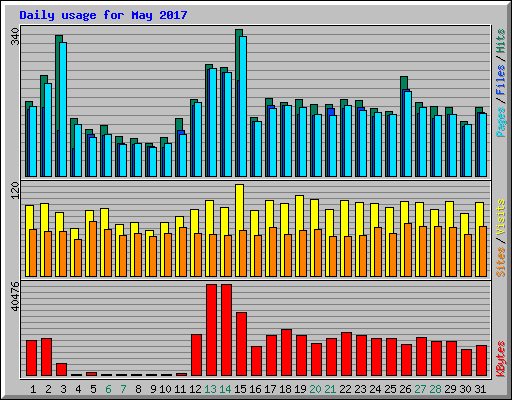This screenshot has height=400, width=512.
Task: Click the 40476 axis label
Action: click(15, 296)
